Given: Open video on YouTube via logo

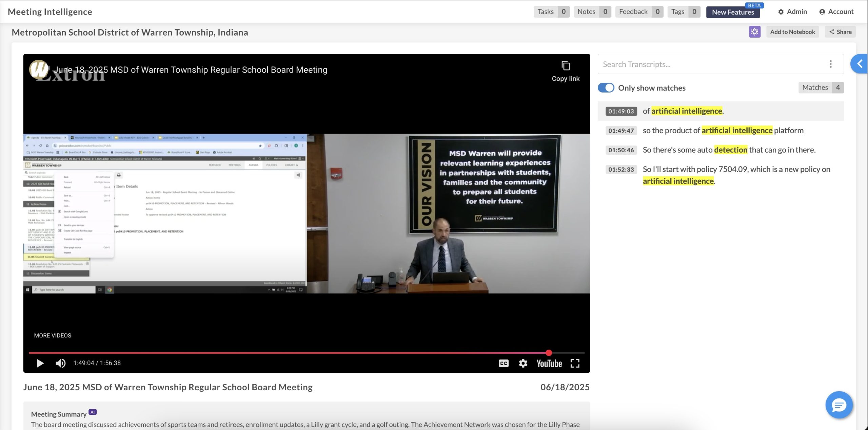Looking at the screenshot, I should click(x=549, y=363).
